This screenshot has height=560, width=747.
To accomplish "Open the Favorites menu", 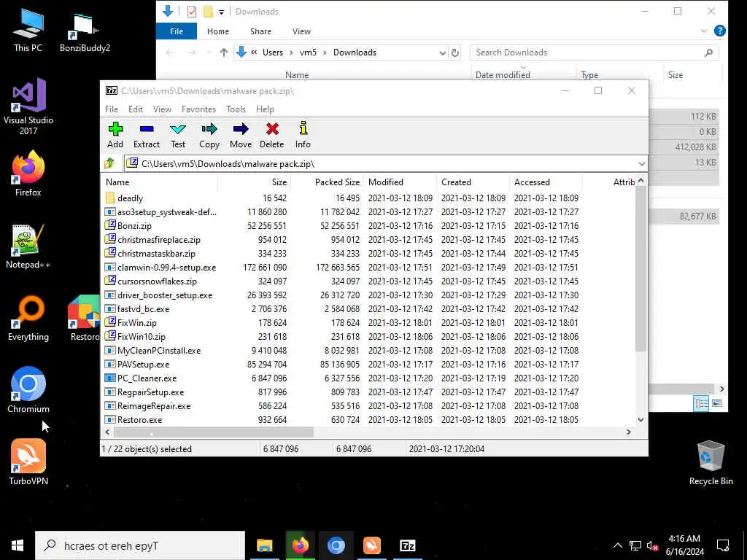I will coord(198,109).
